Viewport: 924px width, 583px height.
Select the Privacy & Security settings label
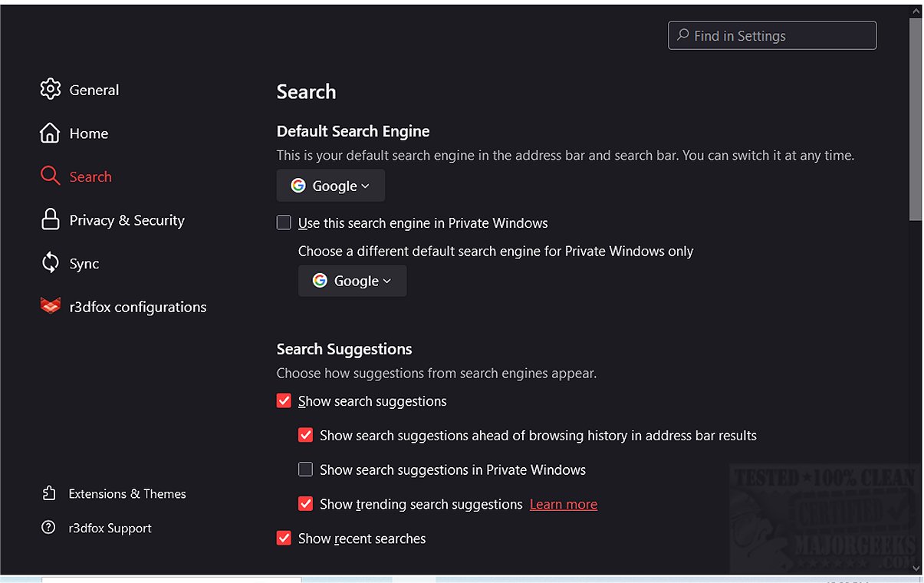click(x=127, y=220)
